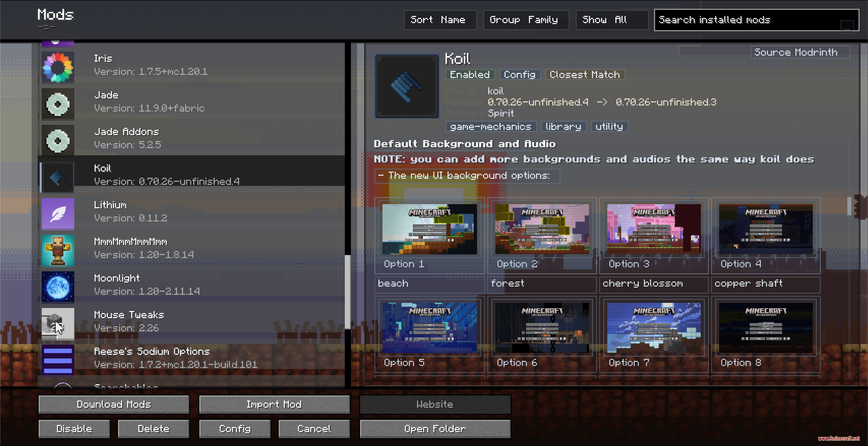This screenshot has width=868, height=446.
Task: Click the Iris mod rainbow icon
Action: tap(58, 67)
